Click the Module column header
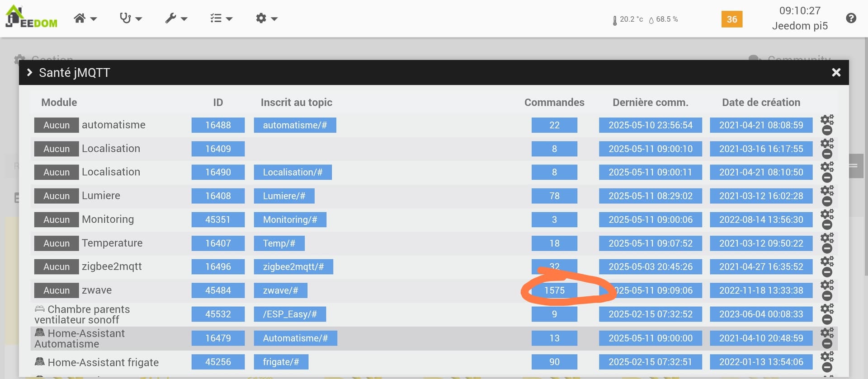 click(x=59, y=103)
